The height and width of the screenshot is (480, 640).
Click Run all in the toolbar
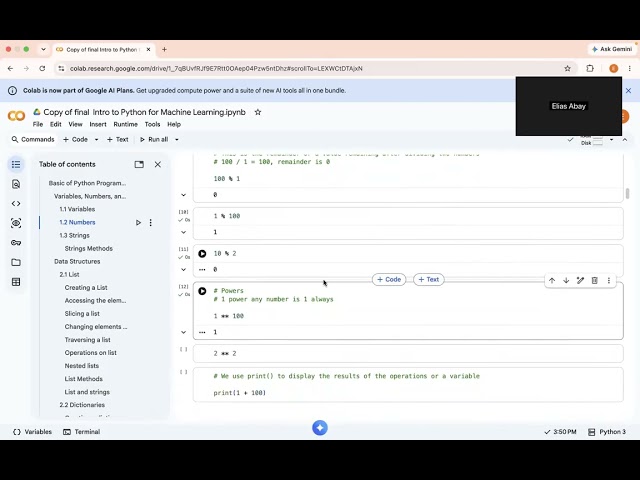154,140
